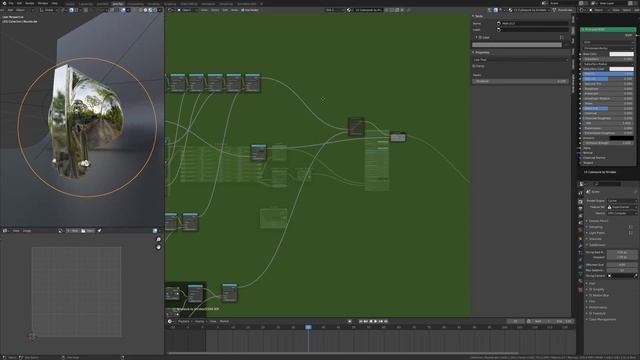Image resolution: width=640 pixels, height=360 pixels.
Task: Open the File menu
Action: coord(11,3)
